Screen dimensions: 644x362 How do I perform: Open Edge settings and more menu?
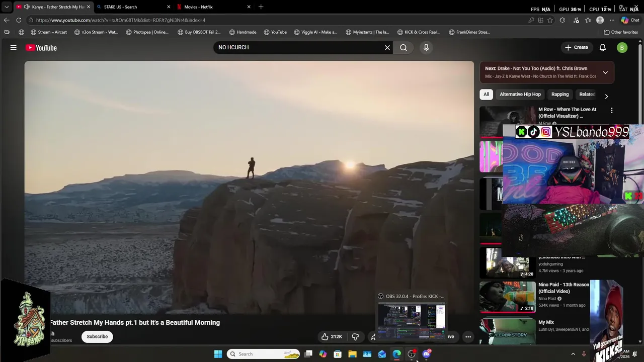[x=612, y=20]
